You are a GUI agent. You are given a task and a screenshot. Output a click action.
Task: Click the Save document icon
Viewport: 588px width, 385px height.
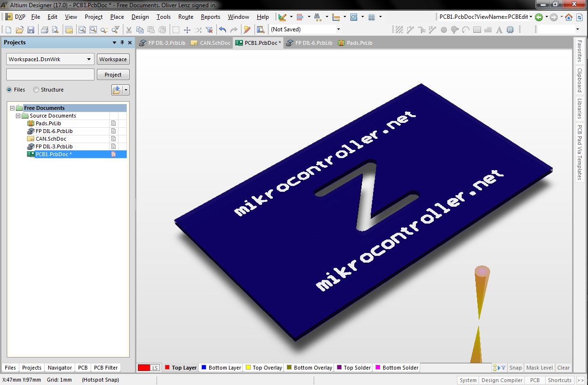click(30, 30)
